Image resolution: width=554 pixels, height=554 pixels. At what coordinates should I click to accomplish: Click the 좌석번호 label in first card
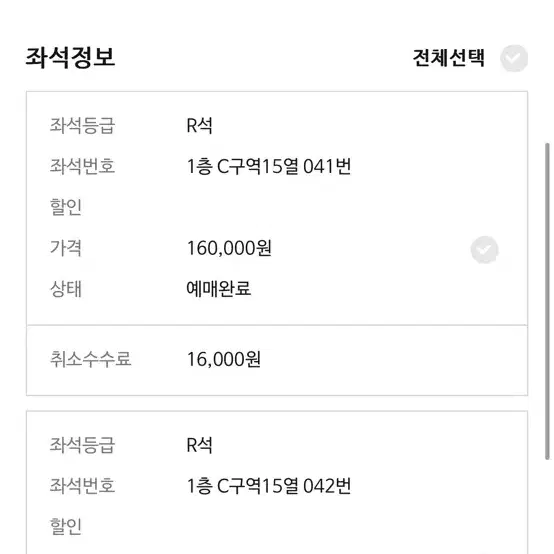(82, 166)
